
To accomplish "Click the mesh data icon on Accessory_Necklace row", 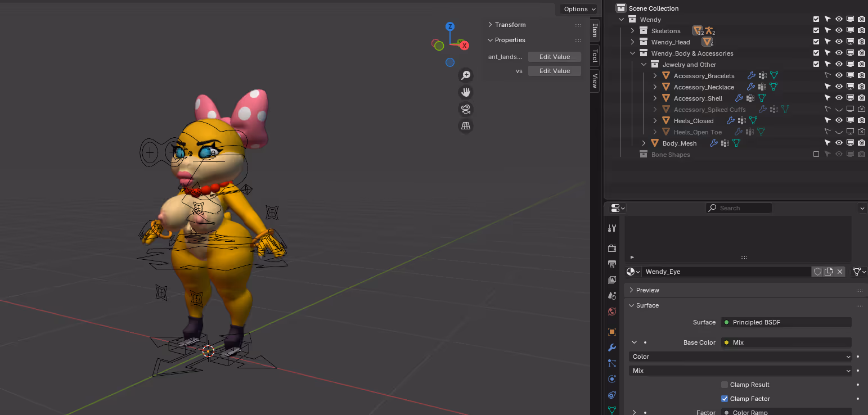I will [x=773, y=87].
